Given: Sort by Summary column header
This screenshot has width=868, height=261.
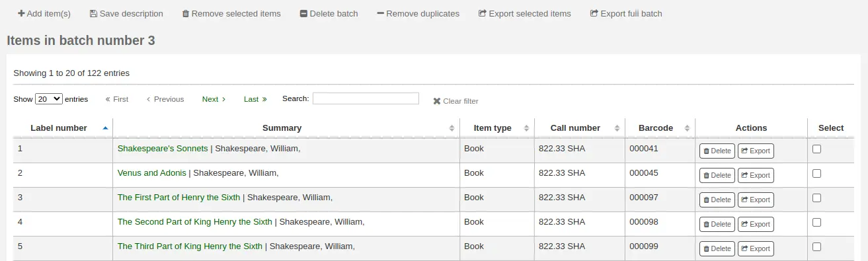Looking at the screenshot, I should pos(286,128).
